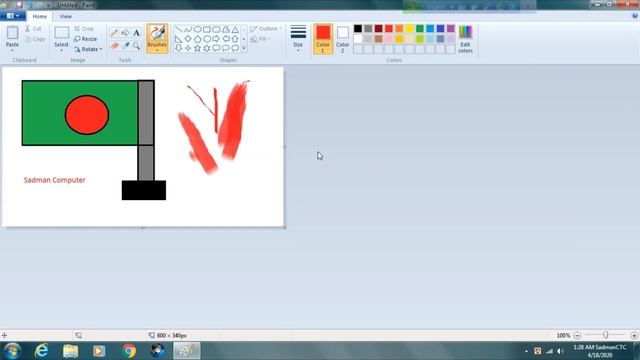Screen dimensions: 640x360
Task: Click the Select rectangle tool
Action: pyautogui.click(x=61, y=33)
